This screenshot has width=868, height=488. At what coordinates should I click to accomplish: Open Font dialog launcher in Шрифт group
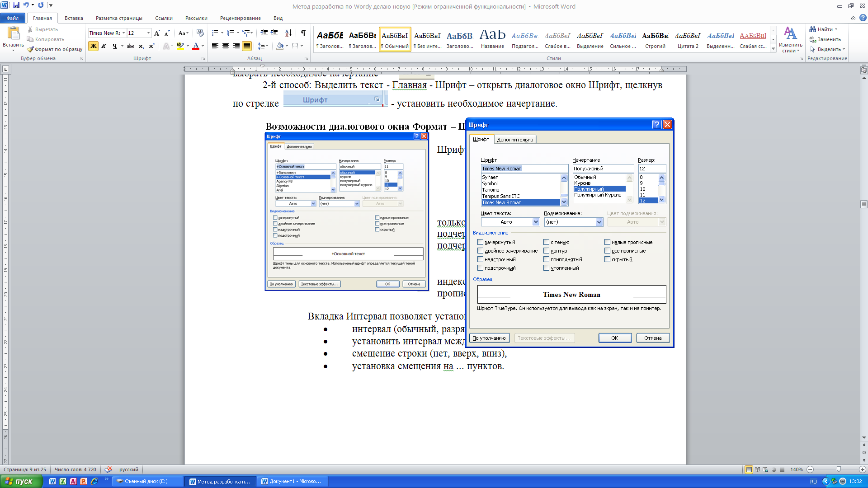pyautogui.click(x=203, y=59)
